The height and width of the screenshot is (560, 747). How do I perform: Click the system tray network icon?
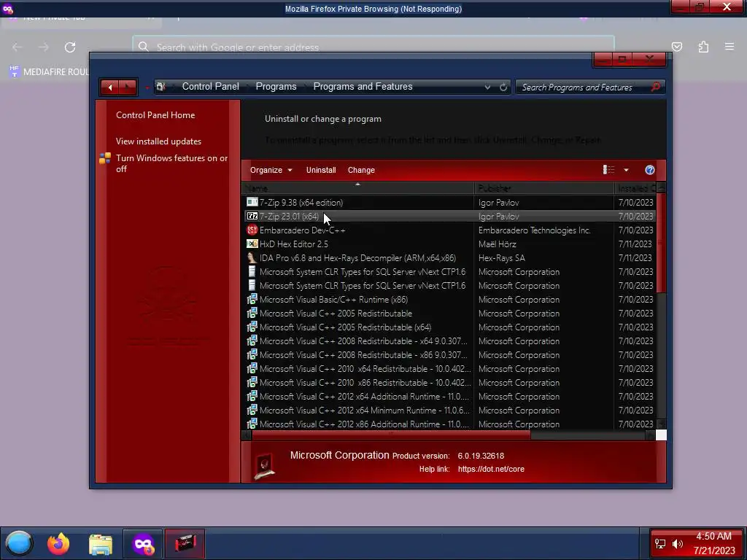click(660, 543)
